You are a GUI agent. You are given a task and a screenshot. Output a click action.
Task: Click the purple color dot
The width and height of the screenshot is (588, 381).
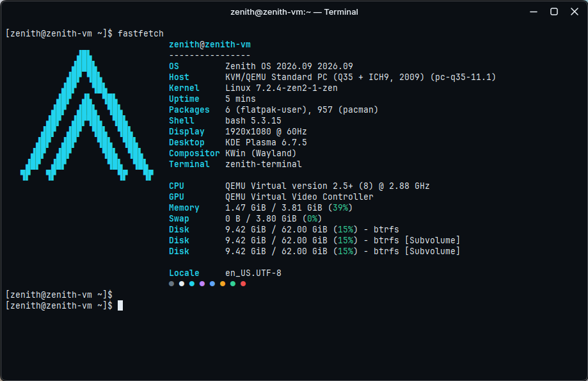[x=202, y=284]
